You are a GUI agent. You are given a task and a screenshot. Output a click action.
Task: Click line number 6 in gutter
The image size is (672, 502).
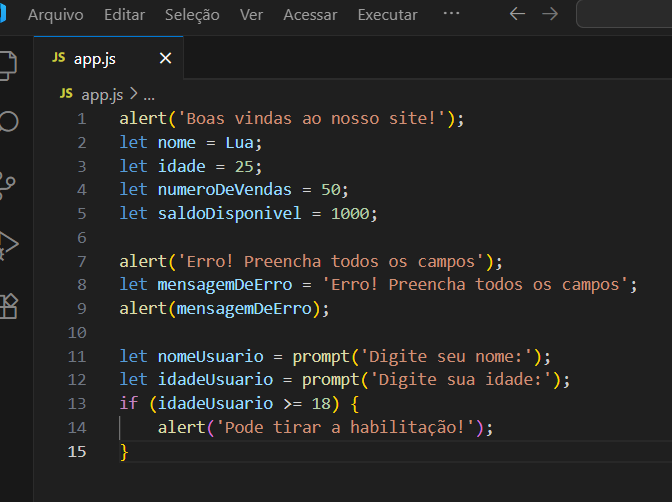pos(82,238)
